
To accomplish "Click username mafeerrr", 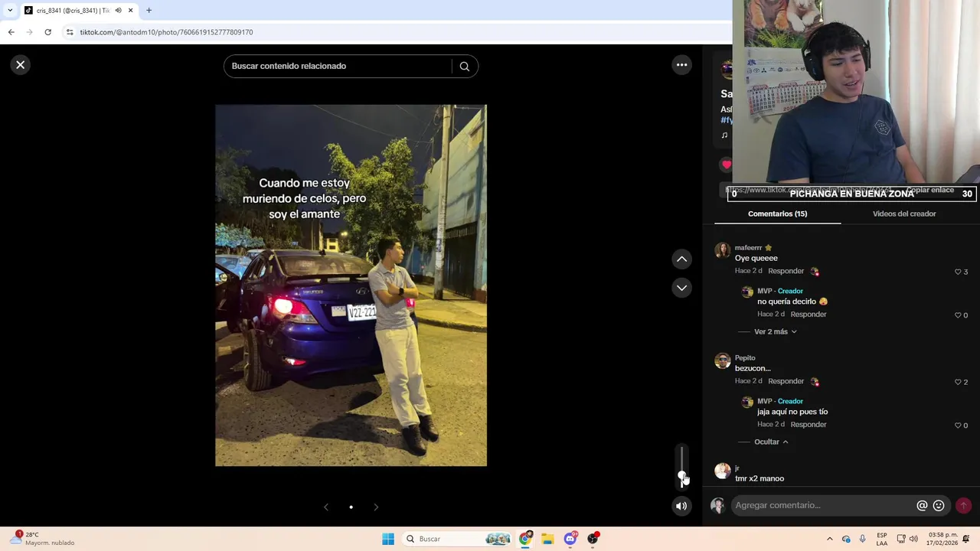I will coord(748,248).
